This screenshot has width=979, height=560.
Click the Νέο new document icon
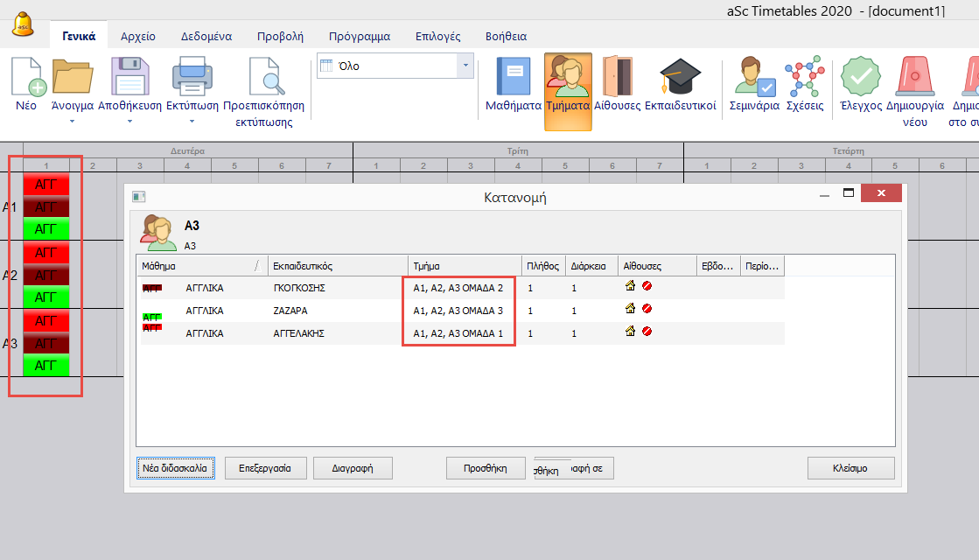[x=26, y=79]
